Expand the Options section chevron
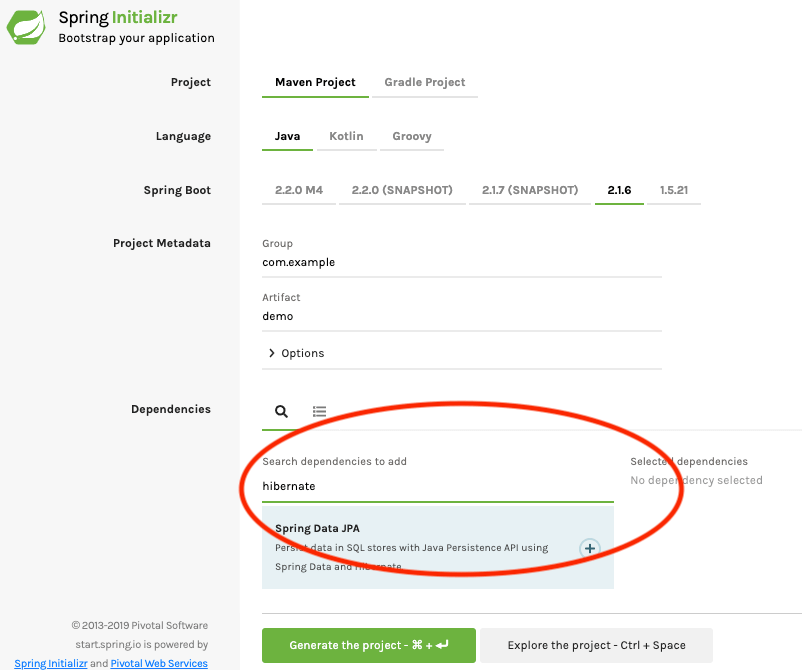This screenshot has height=670, width=802. [x=272, y=353]
